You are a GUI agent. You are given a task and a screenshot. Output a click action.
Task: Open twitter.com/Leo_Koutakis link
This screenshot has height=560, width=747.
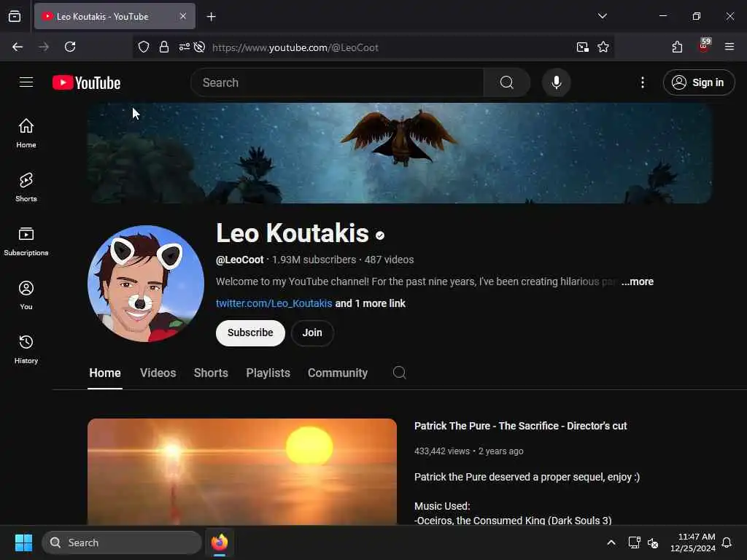point(274,303)
